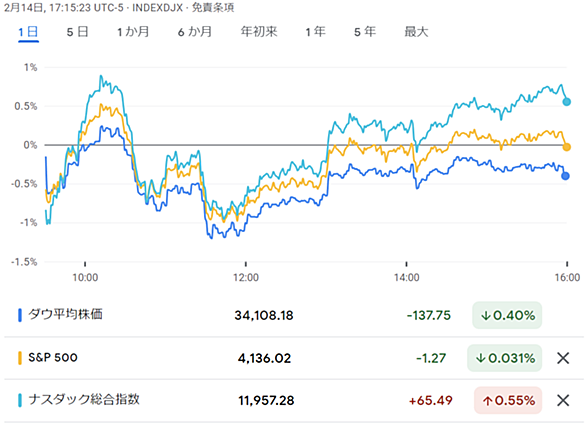Image resolution: width=586 pixels, height=426 pixels.
Task: Select the 1日 time range tab
Action: pyautogui.click(x=28, y=32)
